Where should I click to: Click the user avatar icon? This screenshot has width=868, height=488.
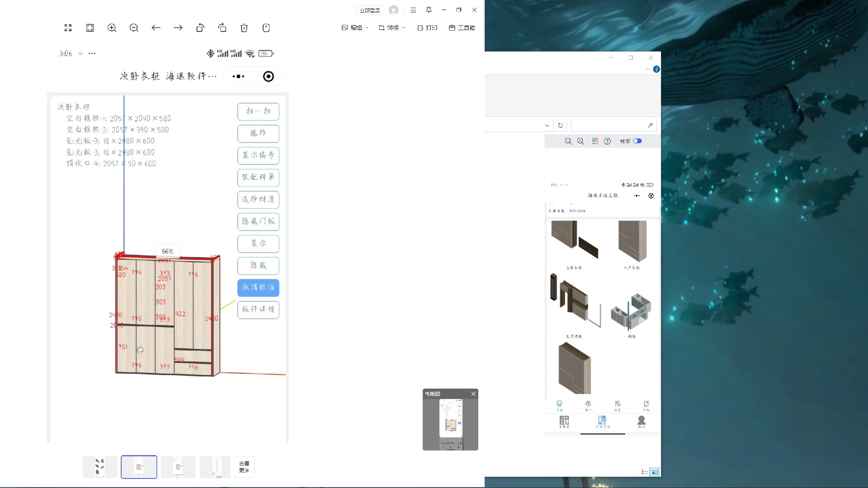[394, 10]
